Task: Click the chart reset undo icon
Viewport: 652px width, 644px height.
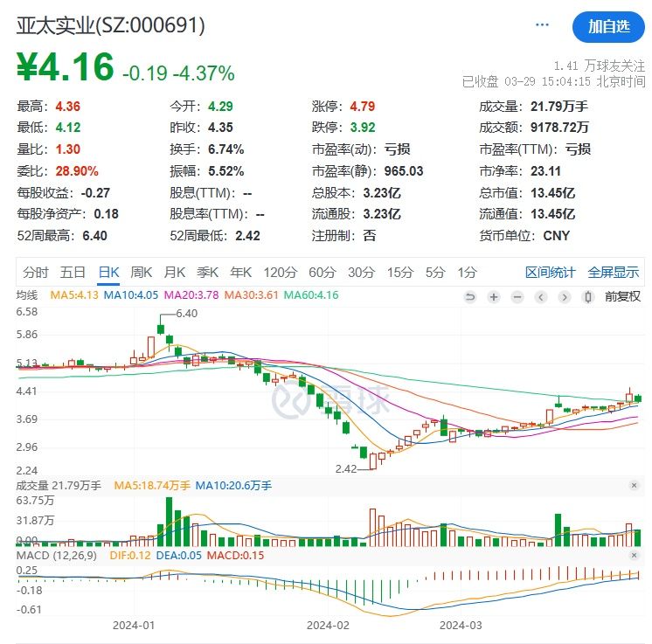Action: coord(470,297)
